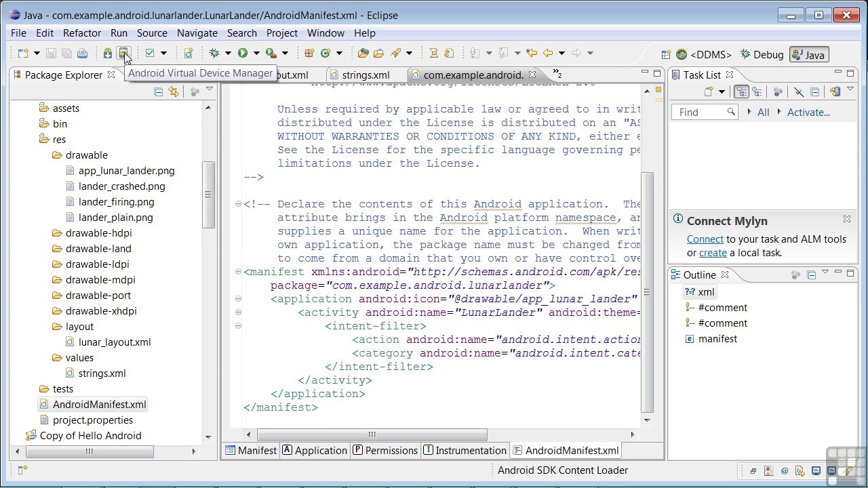Click the Run External Tools icon
This screenshot has width=868, height=488.
[x=271, y=53]
